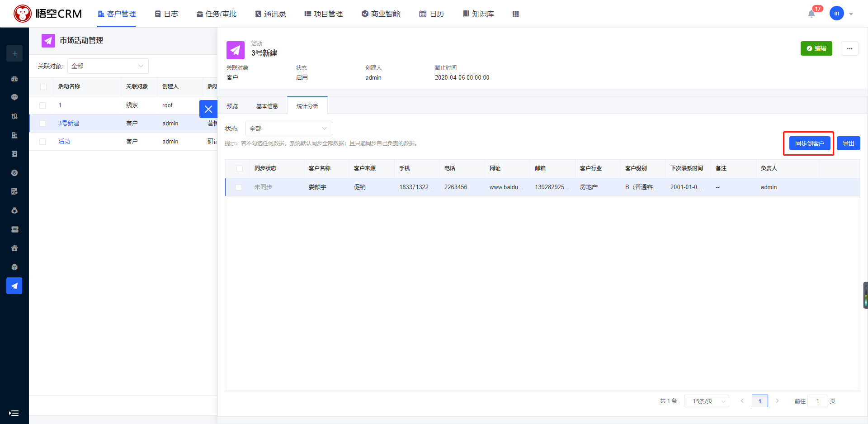
Task: Open the 3号新建 activity link
Action: [69, 124]
